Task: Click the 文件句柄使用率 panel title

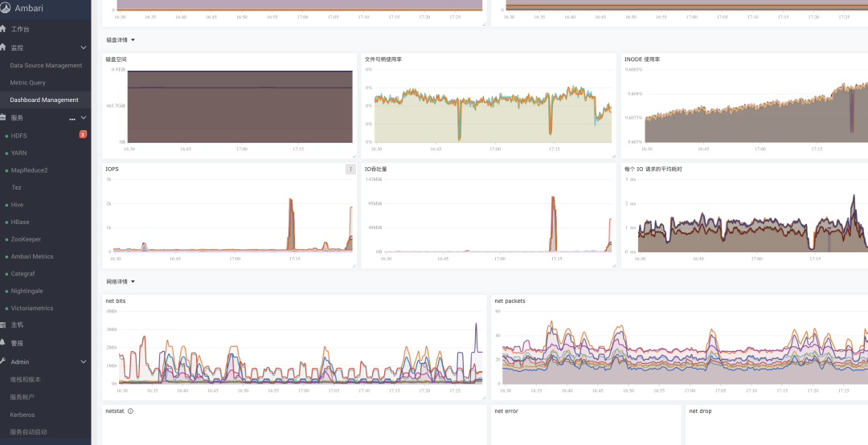Action: click(x=383, y=59)
